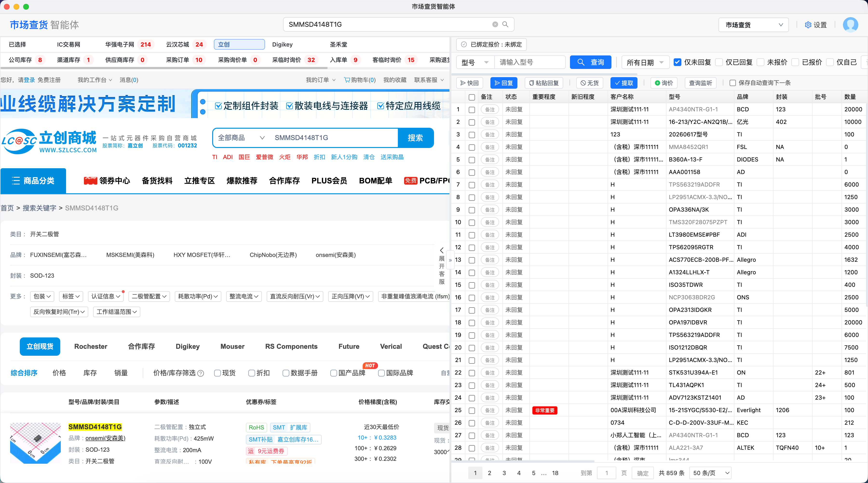The height and width of the screenshot is (483, 868).
Task: Click the 请输入型号 input field
Action: coord(530,62)
